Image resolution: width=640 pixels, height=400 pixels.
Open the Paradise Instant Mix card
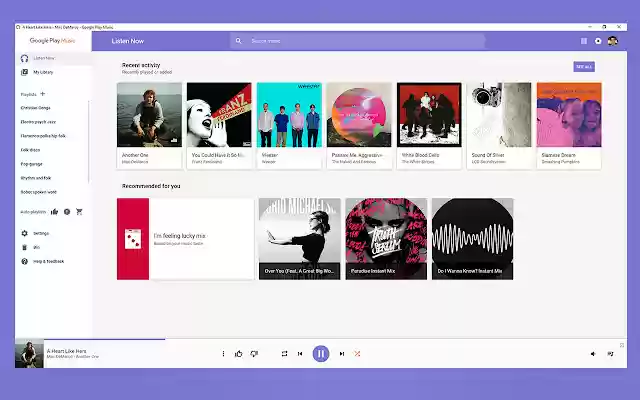(x=386, y=239)
